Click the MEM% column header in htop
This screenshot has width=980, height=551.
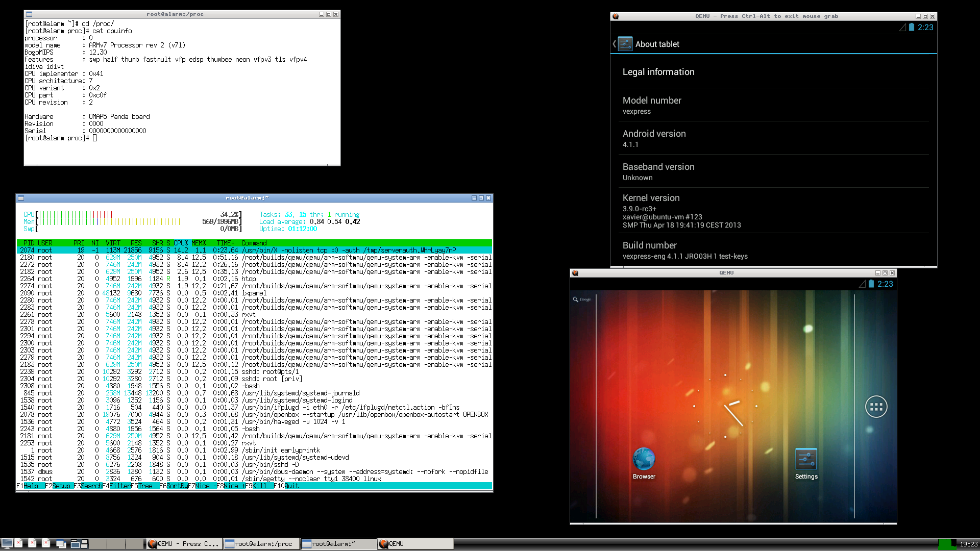coord(199,243)
